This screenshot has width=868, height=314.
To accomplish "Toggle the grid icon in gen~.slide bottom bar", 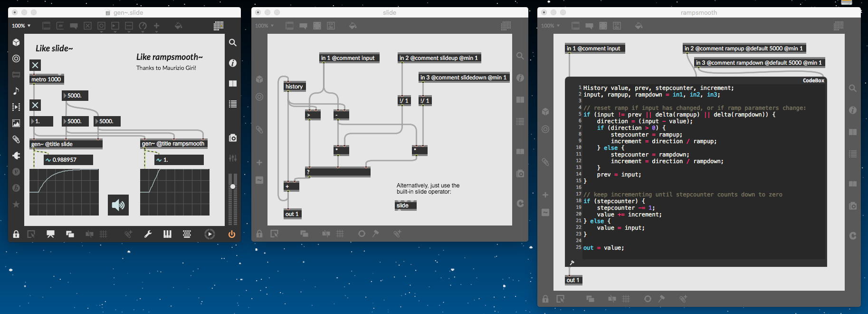I will [104, 234].
